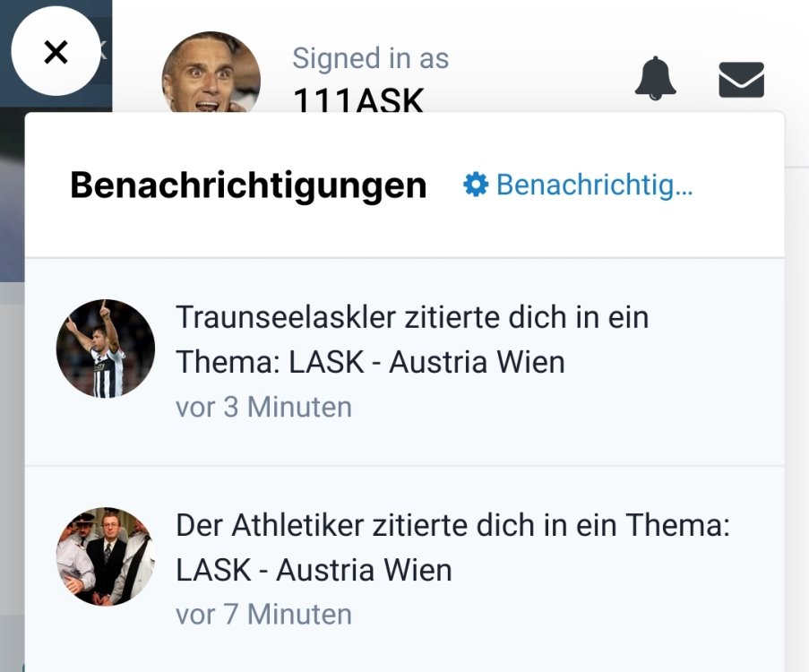Open the bell notifications icon
The width and height of the screenshot is (809, 672).
coord(655,79)
